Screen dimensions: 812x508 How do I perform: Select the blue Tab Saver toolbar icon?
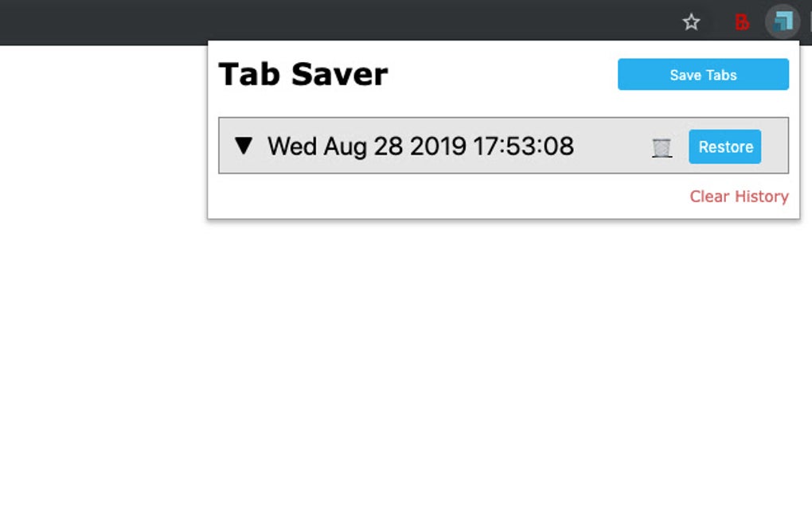click(781, 21)
